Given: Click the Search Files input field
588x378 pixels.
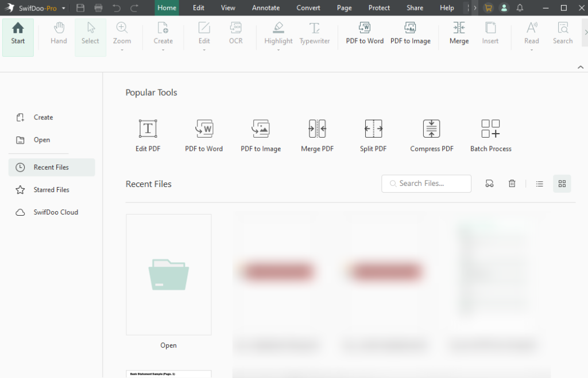Looking at the screenshot, I should click(x=427, y=184).
